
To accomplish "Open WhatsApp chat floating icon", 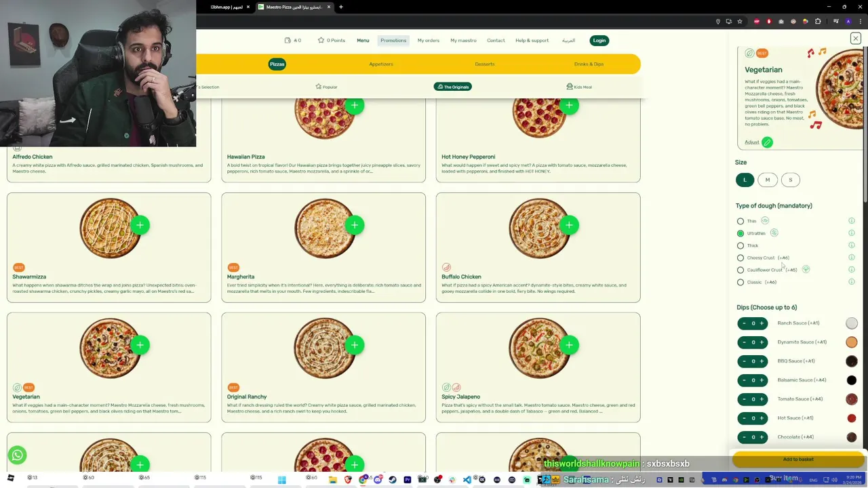I will (x=18, y=455).
